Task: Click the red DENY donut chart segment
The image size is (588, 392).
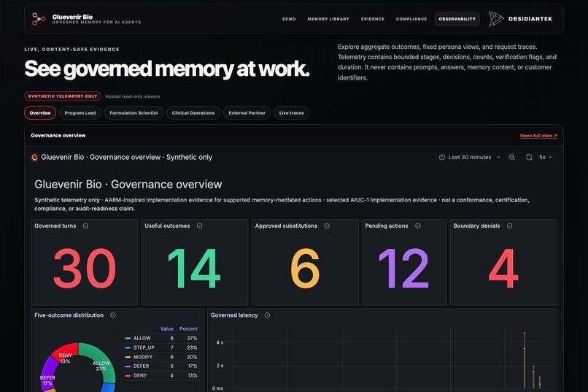Action: [x=66, y=353]
